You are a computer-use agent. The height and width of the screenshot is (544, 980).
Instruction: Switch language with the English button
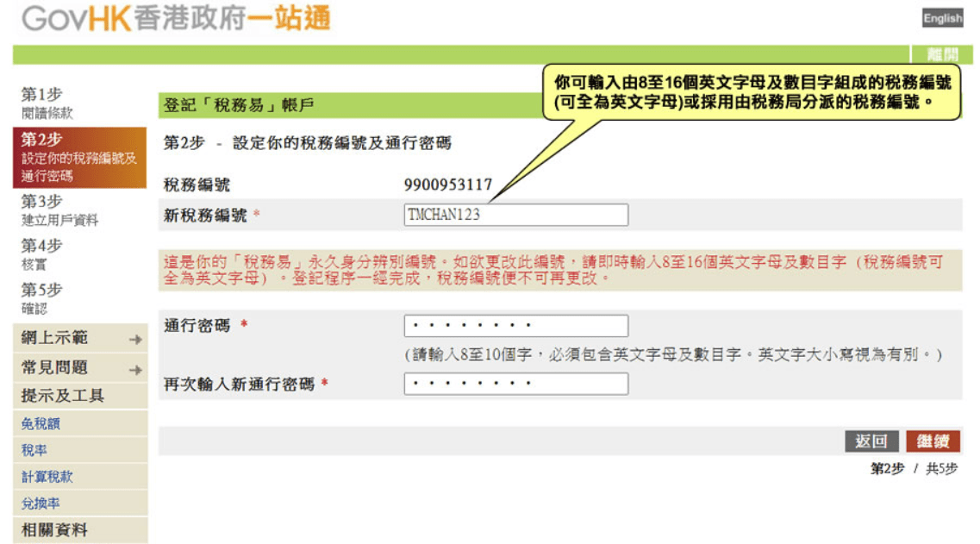point(942,18)
